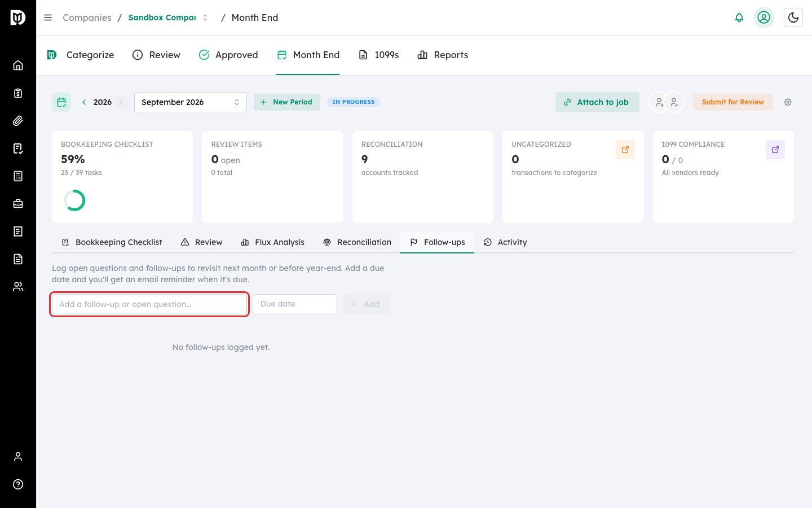The height and width of the screenshot is (508, 812).
Task: Click the Add follow-up button
Action: tap(366, 304)
